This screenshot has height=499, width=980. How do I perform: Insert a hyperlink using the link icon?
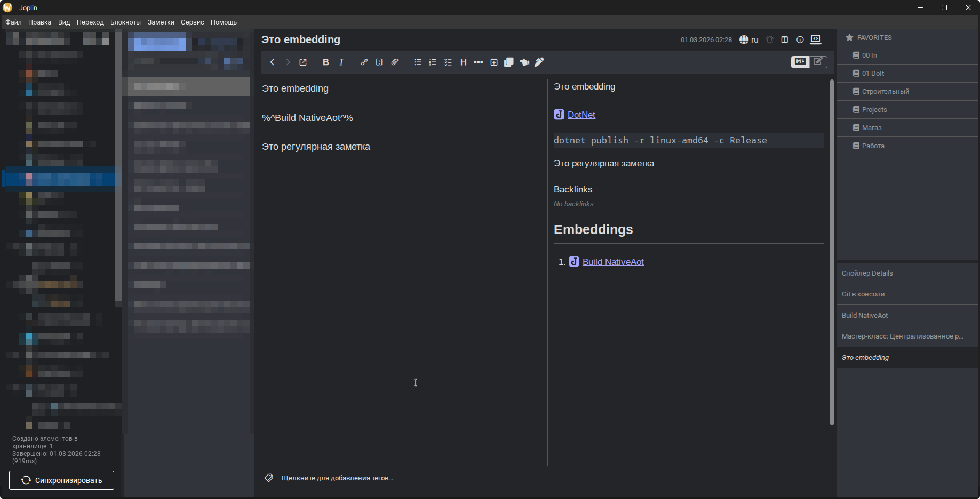point(364,62)
